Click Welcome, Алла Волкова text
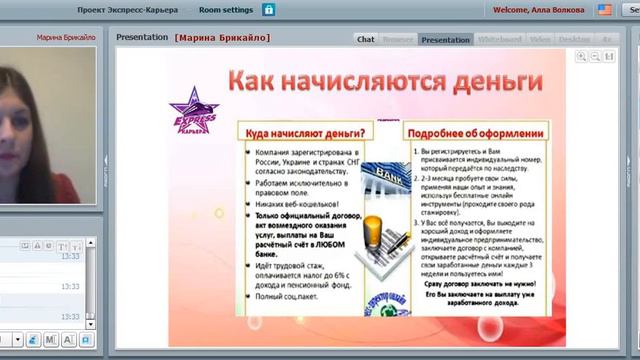 (x=538, y=10)
